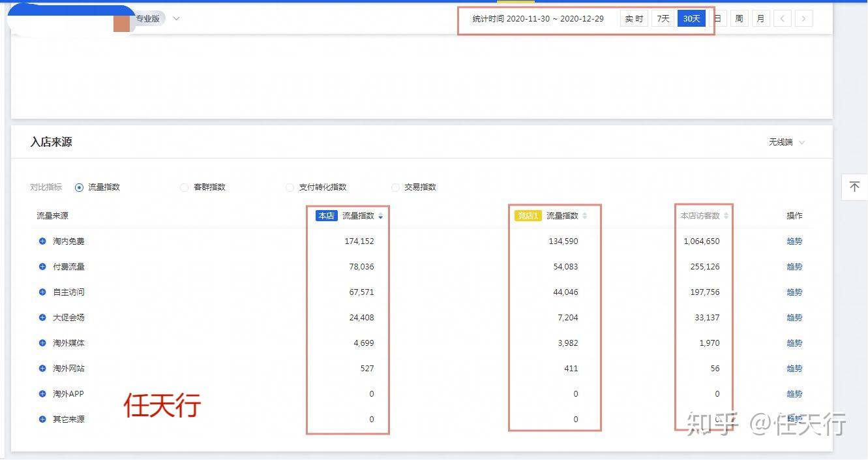Click the 本店 value 4,699

click(364, 343)
